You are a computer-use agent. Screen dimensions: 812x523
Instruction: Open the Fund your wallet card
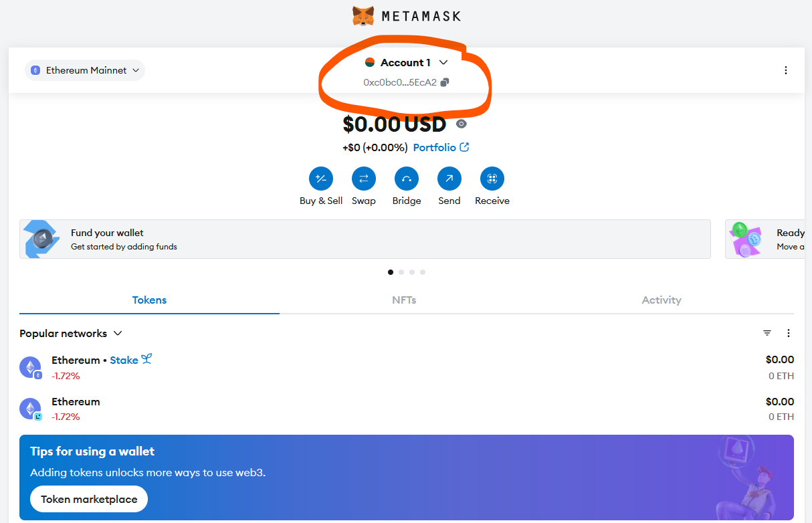click(x=365, y=239)
